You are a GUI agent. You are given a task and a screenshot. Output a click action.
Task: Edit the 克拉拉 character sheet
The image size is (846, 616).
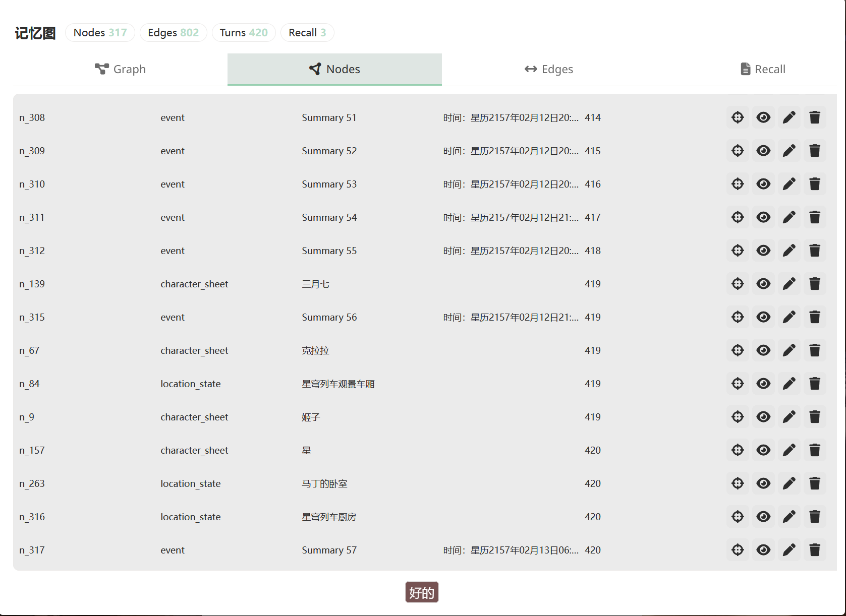pyautogui.click(x=789, y=350)
